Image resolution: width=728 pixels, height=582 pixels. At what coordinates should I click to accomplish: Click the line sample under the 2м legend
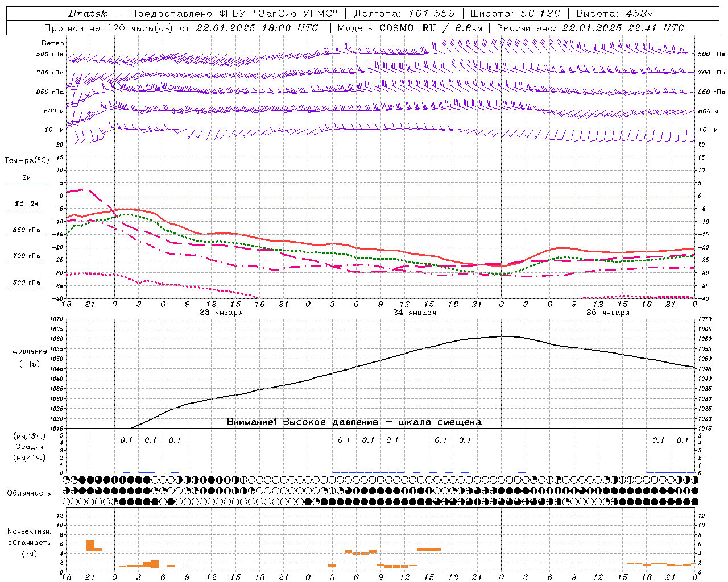tap(26, 184)
